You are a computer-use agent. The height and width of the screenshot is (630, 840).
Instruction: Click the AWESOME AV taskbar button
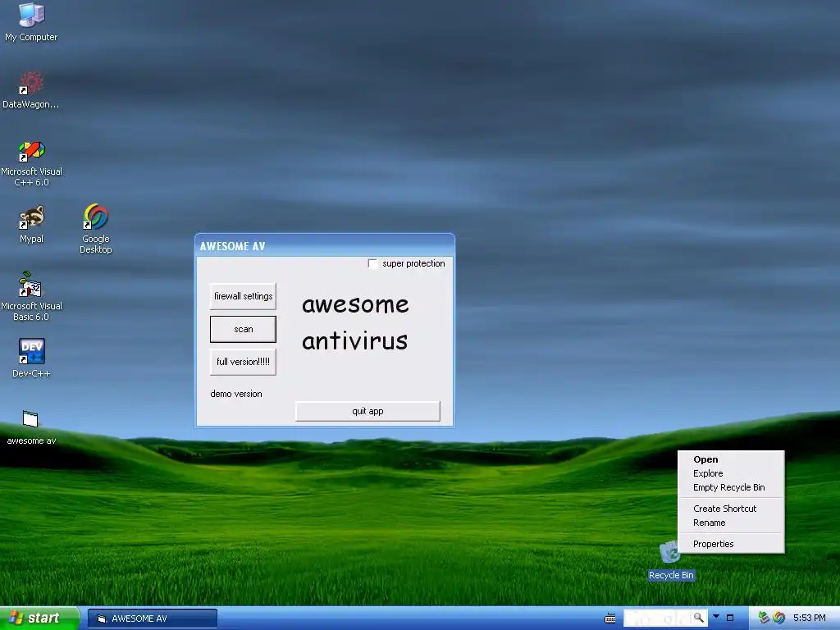pos(152,619)
